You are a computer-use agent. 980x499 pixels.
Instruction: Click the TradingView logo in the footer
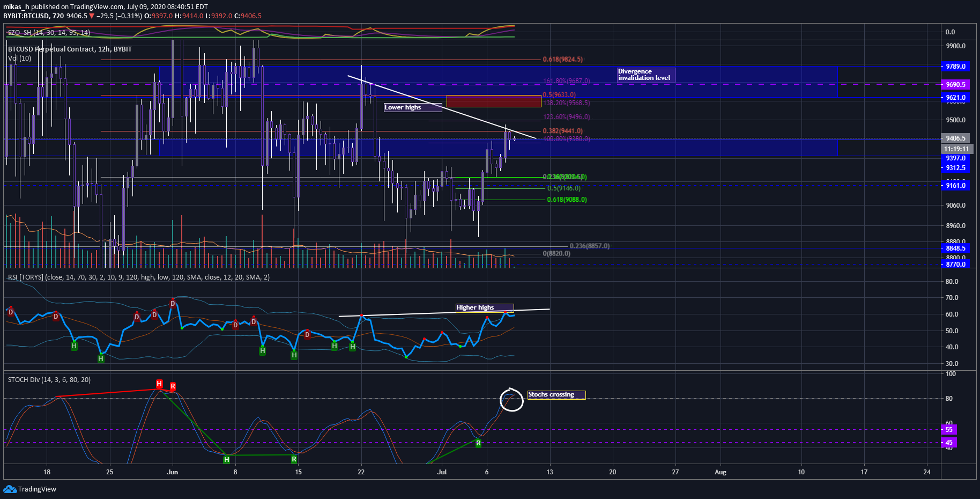(29, 489)
